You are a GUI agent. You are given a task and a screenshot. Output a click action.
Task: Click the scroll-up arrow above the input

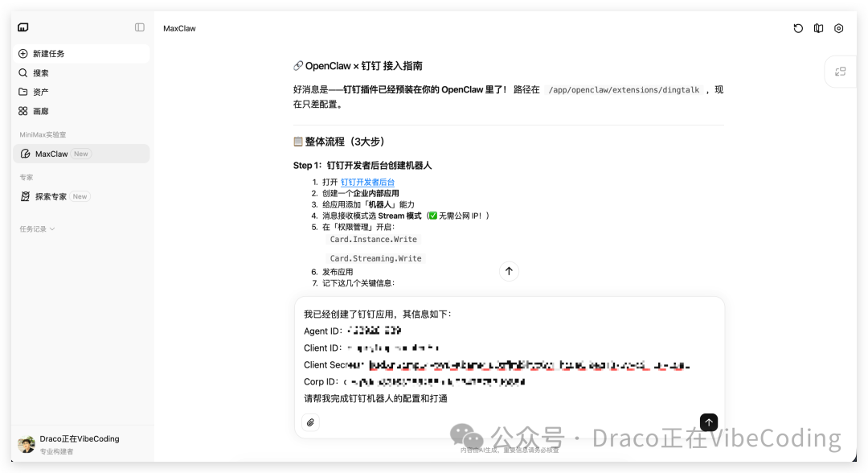(509, 271)
